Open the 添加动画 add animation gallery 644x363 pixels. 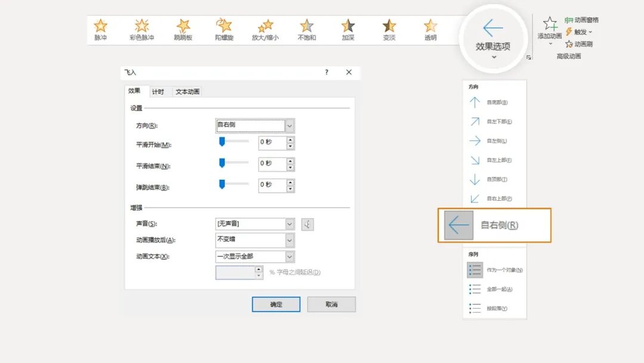click(x=550, y=30)
